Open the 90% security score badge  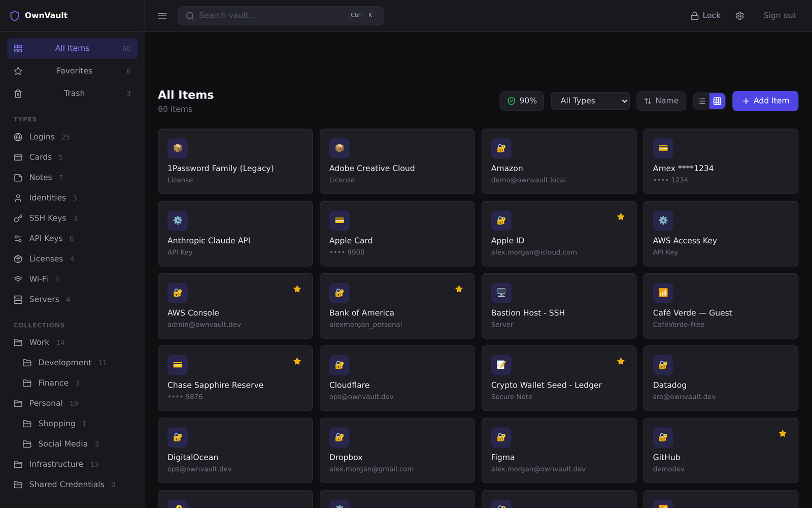tap(522, 101)
